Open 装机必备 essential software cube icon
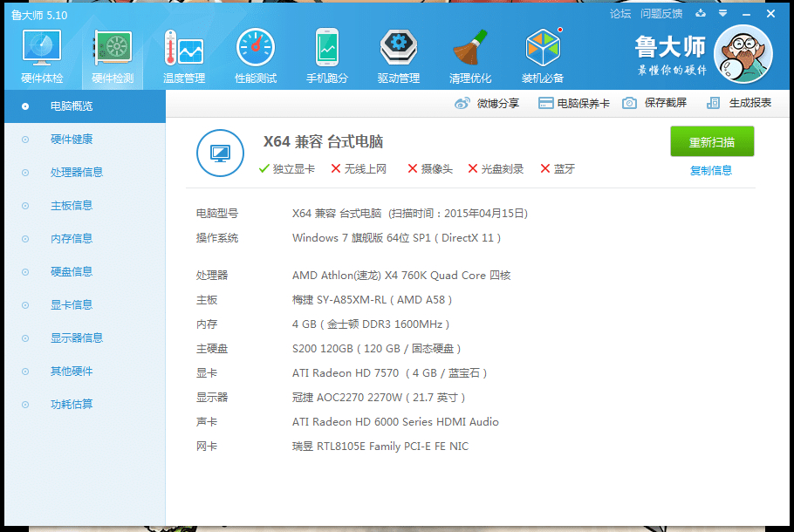This screenshot has height=532, width=794. (x=543, y=48)
